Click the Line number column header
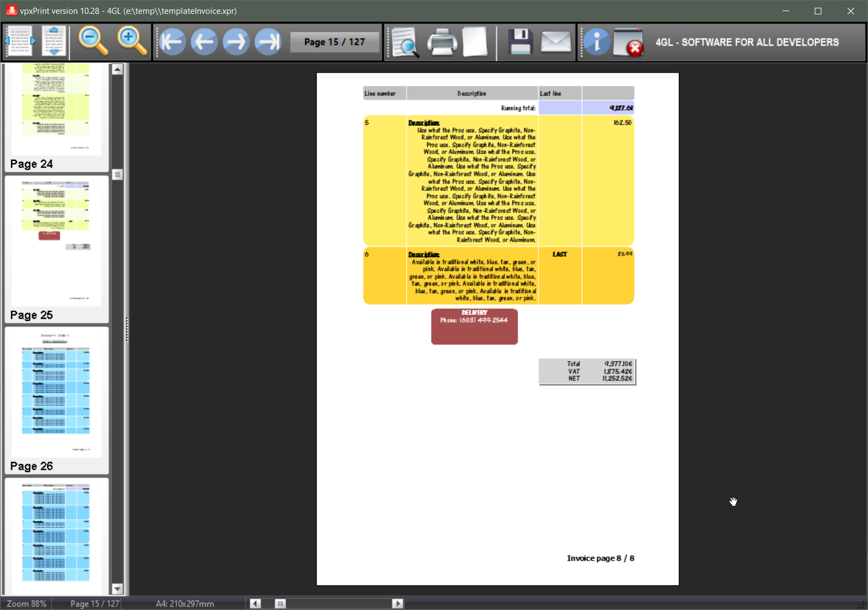This screenshot has width=868, height=610. [x=385, y=93]
